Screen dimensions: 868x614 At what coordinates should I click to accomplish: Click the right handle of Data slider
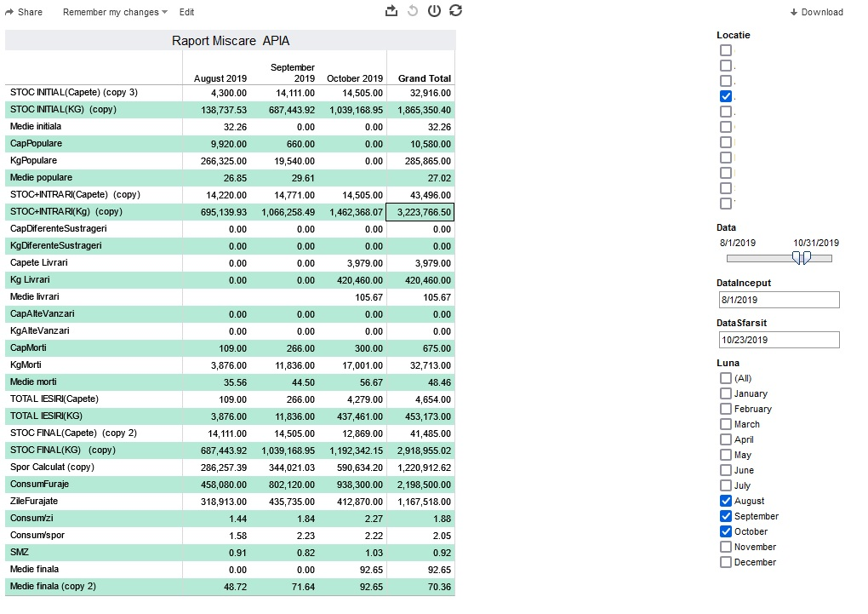point(807,258)
